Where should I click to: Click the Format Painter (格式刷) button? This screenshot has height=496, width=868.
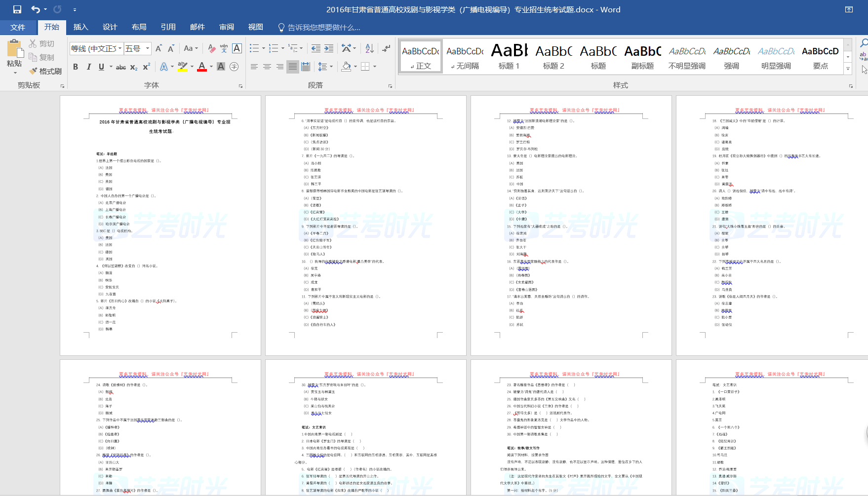[x=45, y=71]
